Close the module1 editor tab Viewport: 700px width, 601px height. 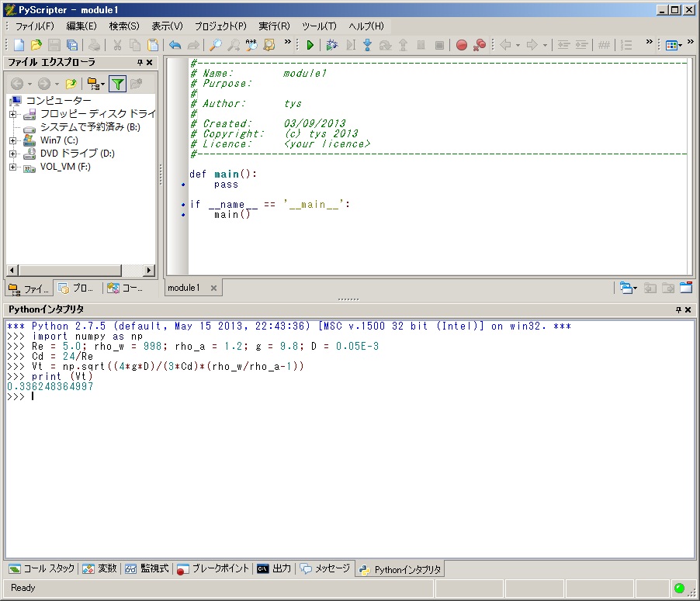pos(213,288)
